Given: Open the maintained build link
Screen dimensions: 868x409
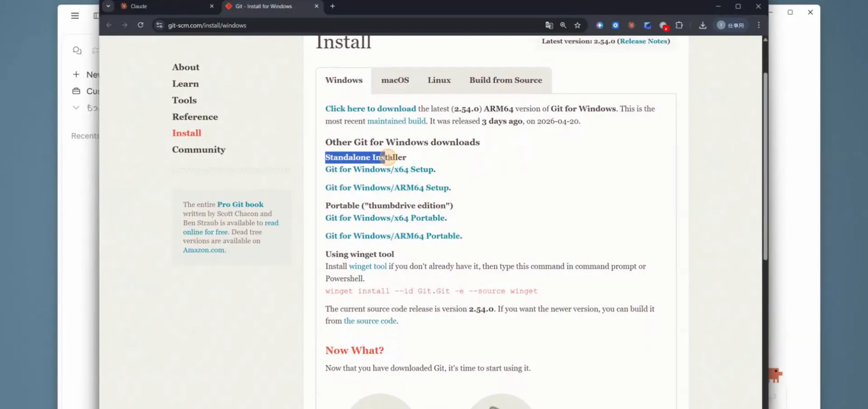Looking at the screenshot, I should (x=396, y=121).
